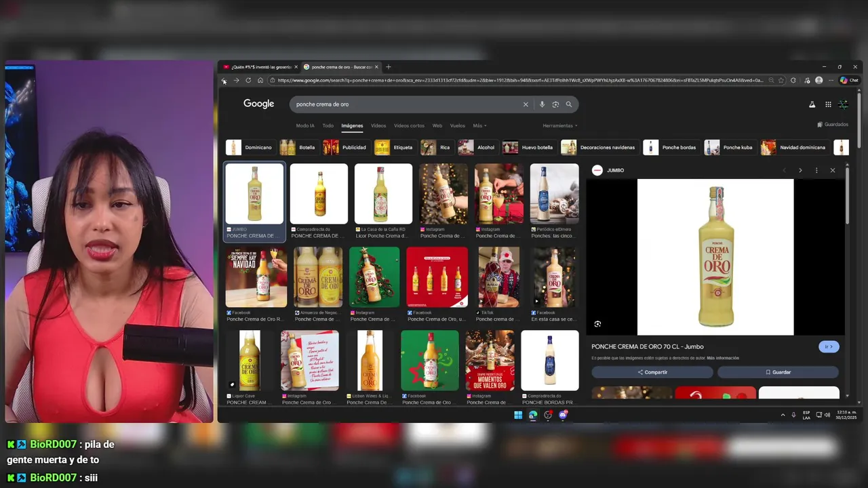This screenshot has height=488, width=868.
Task: Open Google Labs flask icon
Action: (x=812, y=104)
